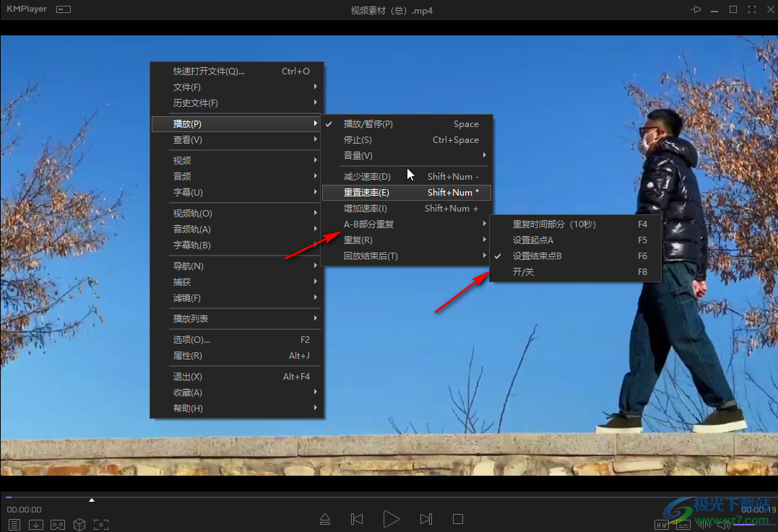This screenshot has width=778, height=532.
Task: Pin window on top icon
Action: [696, 9]
